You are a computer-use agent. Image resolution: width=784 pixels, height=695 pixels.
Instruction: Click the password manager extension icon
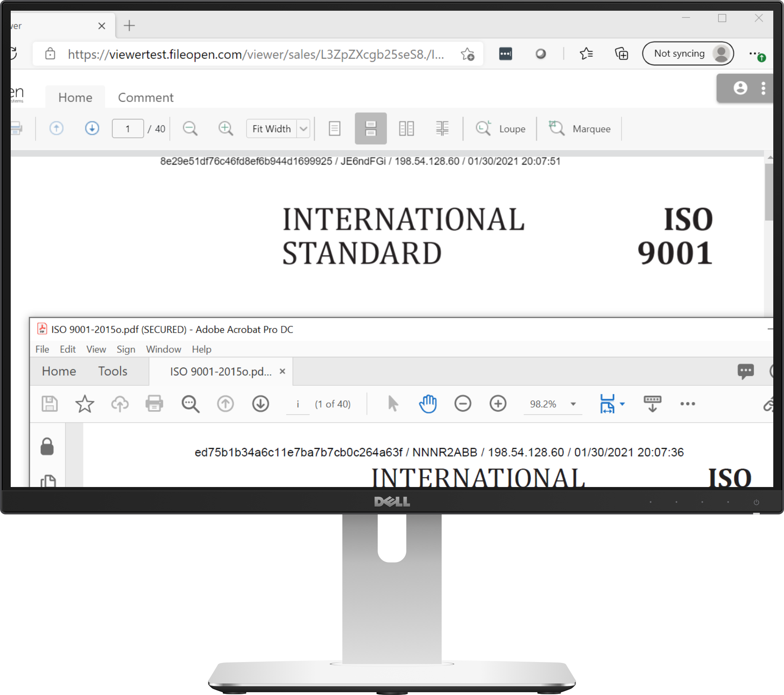click(505, 54)
